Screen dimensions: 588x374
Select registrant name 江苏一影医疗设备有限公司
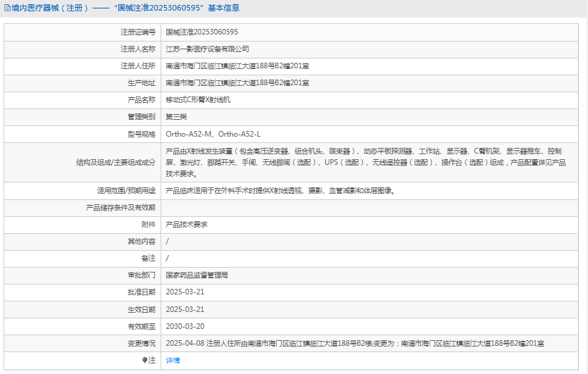tap(207, 49)
